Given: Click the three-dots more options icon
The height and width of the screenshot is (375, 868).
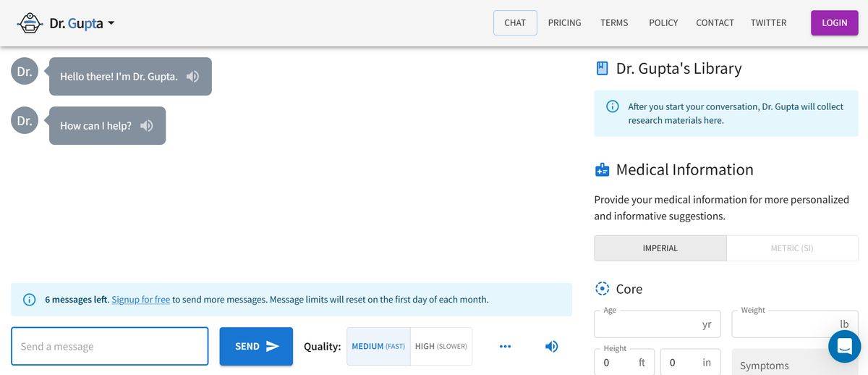Looking at the screenshot, I should click(x=505, y=347).
